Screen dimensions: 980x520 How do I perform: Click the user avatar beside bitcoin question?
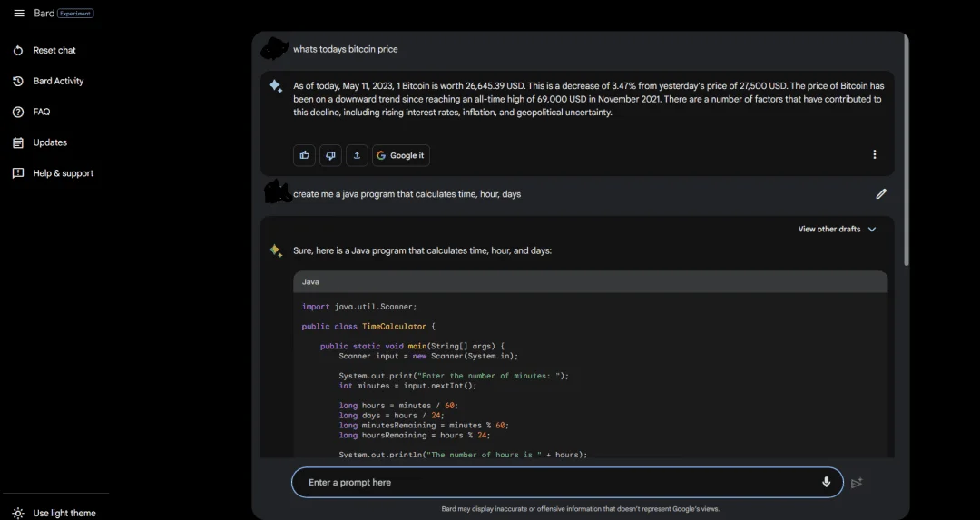click(274, 49)
